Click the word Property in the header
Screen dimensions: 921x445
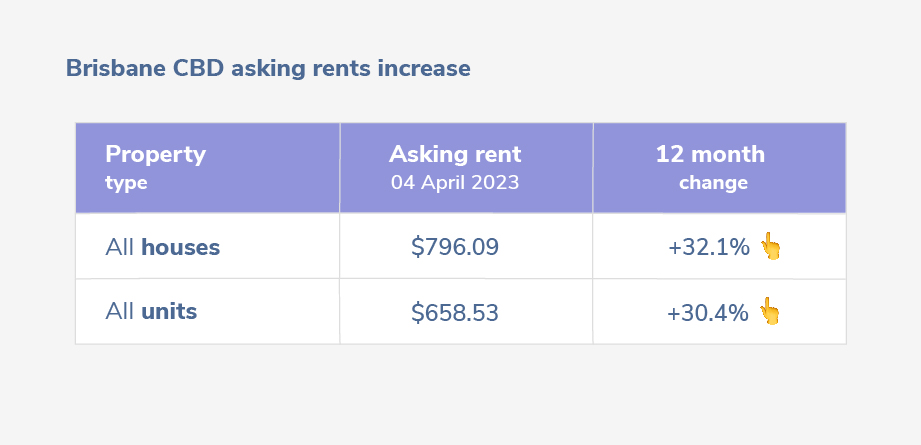(156, 154)
